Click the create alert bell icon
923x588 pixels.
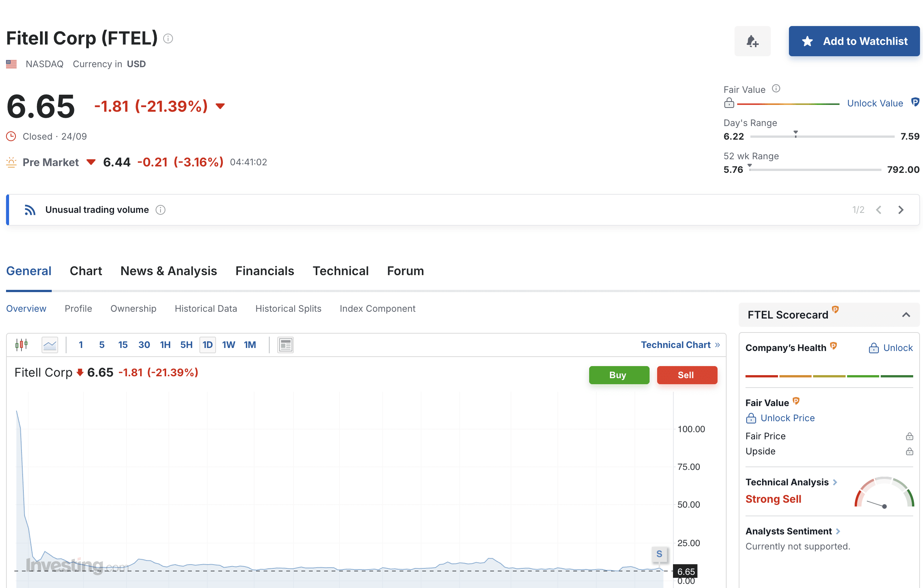click(x=752, y=41)
